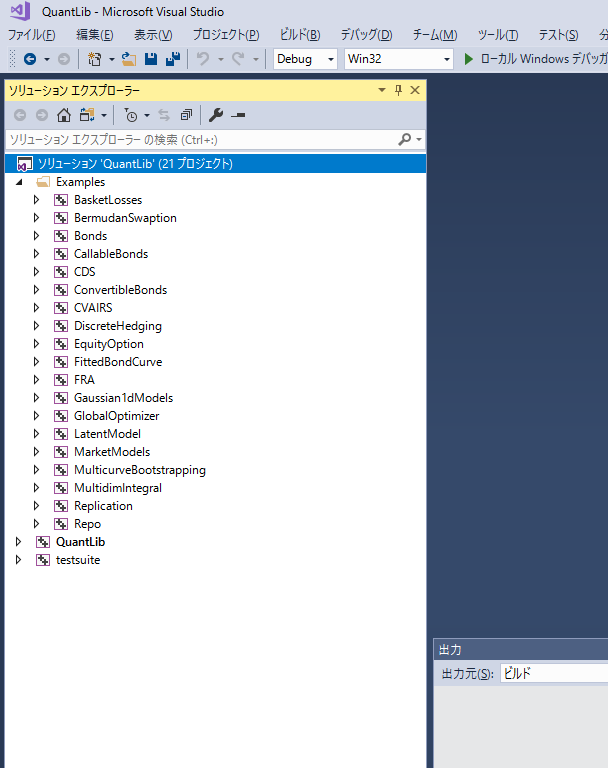
Task: Open the プロジェクト(P) menu
Action: pos(226,35)
